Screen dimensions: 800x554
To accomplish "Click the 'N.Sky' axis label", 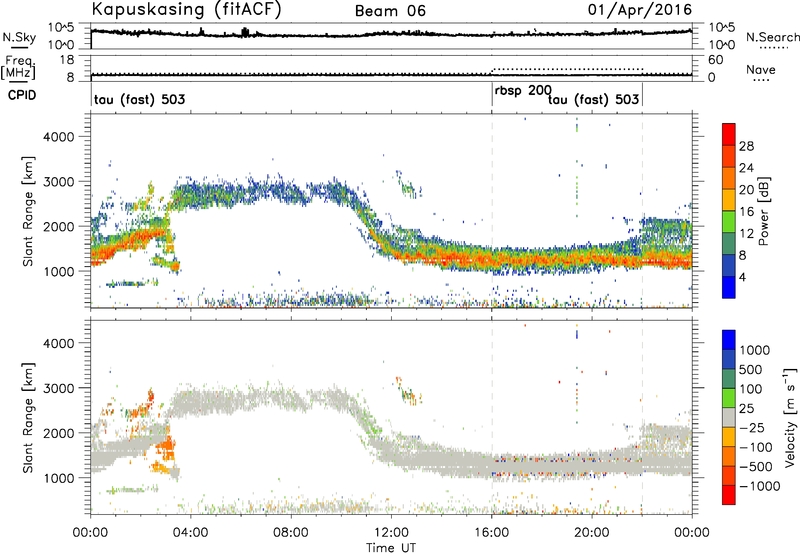I will point(19,37).
